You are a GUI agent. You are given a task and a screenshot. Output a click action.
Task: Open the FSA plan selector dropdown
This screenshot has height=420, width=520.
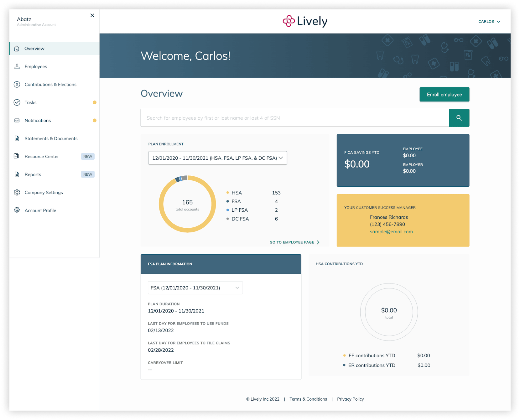(x=195, y=288)
